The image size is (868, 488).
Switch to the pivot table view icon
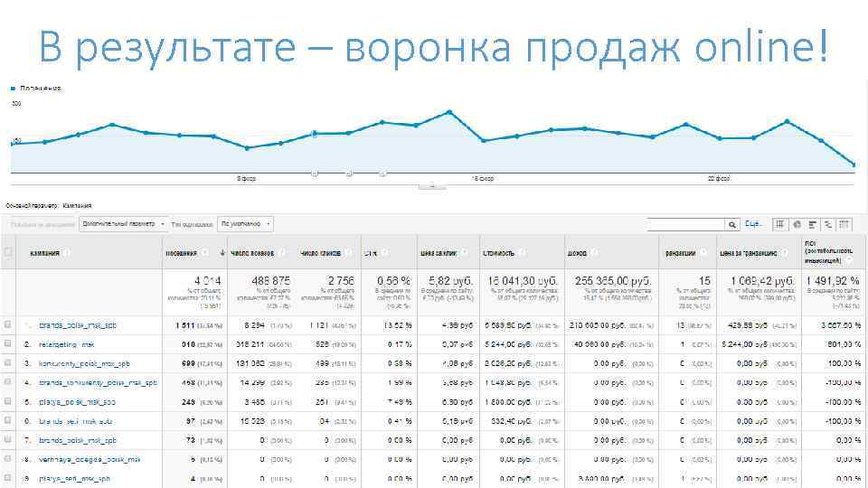click(x=844, y=224)
